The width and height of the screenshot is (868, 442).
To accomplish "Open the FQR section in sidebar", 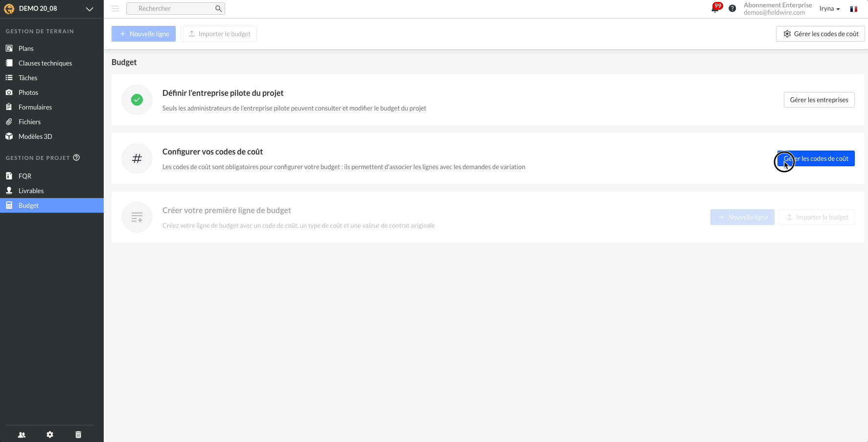I will coord(25,176).
